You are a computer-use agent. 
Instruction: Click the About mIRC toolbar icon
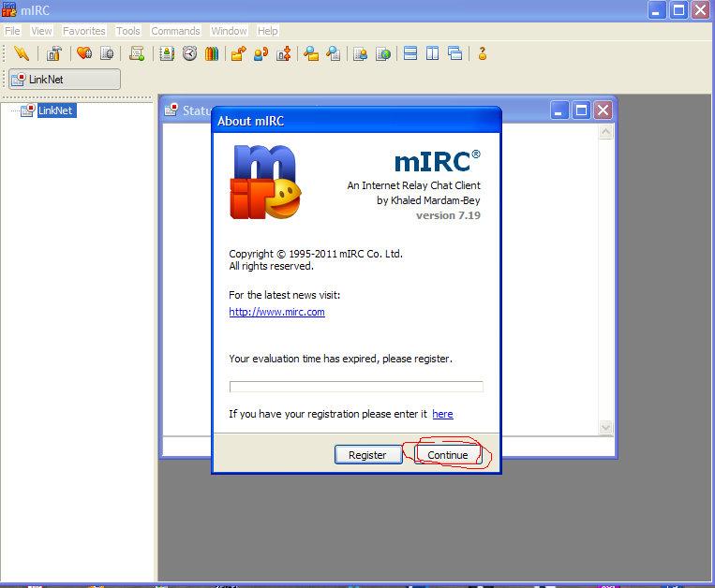point(483,53)
